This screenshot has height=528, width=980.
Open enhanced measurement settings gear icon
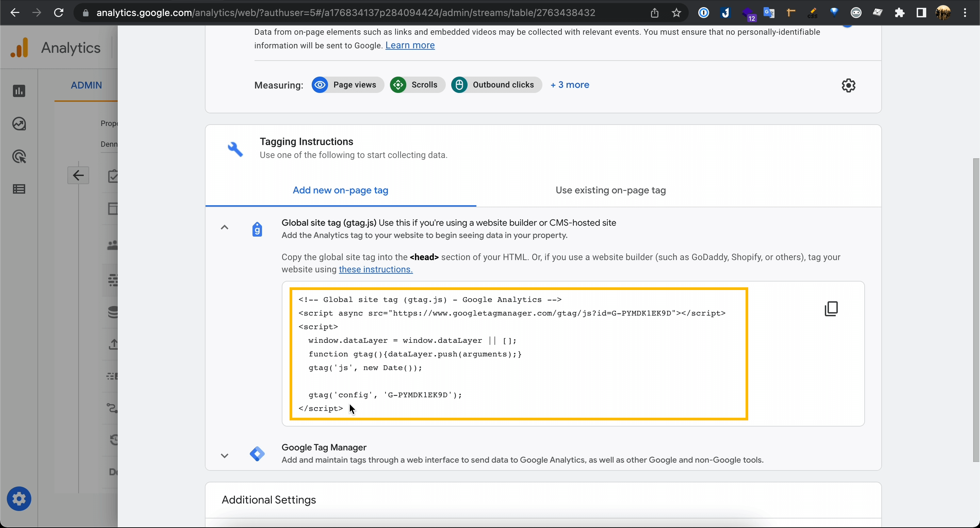(848, 85)
